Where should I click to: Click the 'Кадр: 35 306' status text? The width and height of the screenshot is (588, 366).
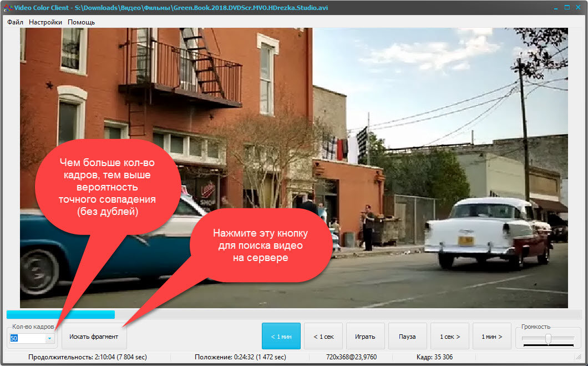(x=434, y=357)
